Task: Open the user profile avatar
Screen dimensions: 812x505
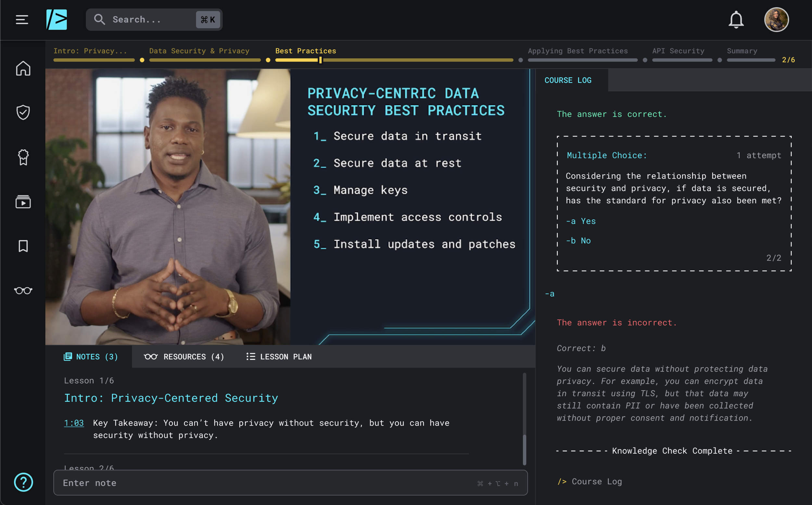Action: click(776, 20)
